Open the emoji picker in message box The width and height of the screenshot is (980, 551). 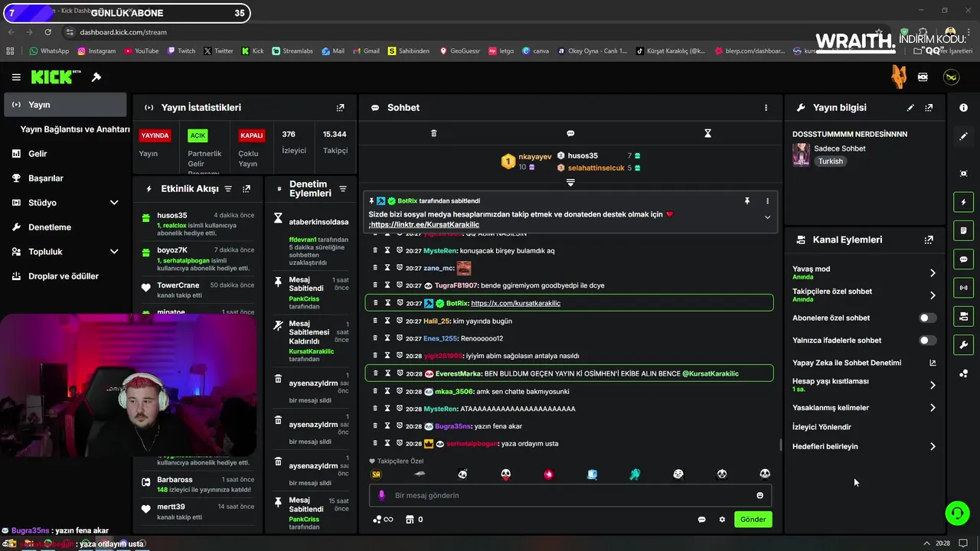coord(759,495)
